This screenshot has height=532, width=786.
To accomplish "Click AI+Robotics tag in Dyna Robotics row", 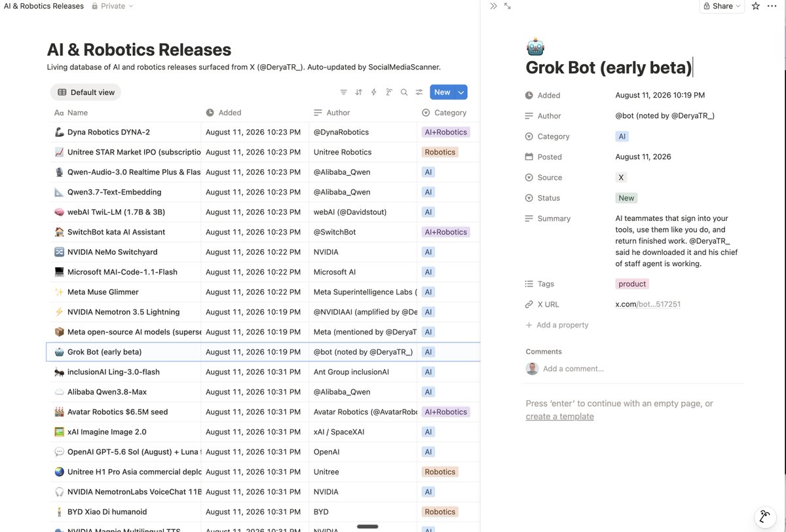I will (x=446, y=132).
